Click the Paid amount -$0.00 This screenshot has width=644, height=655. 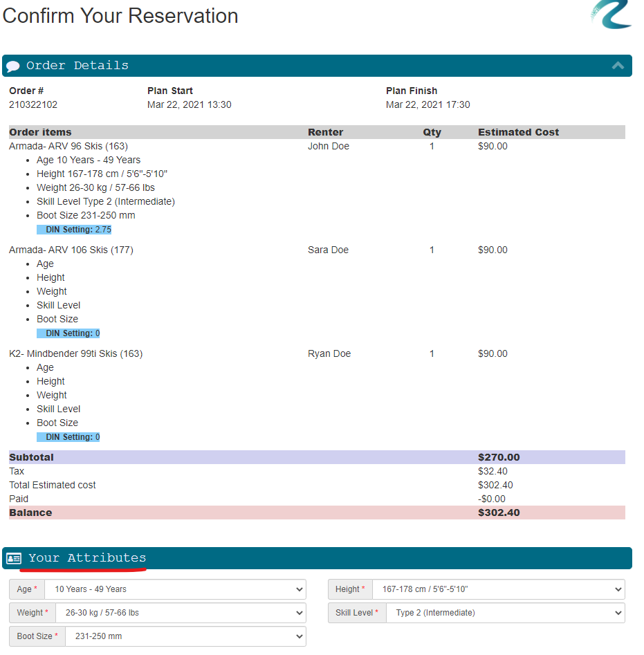click(x=492, y=499)
